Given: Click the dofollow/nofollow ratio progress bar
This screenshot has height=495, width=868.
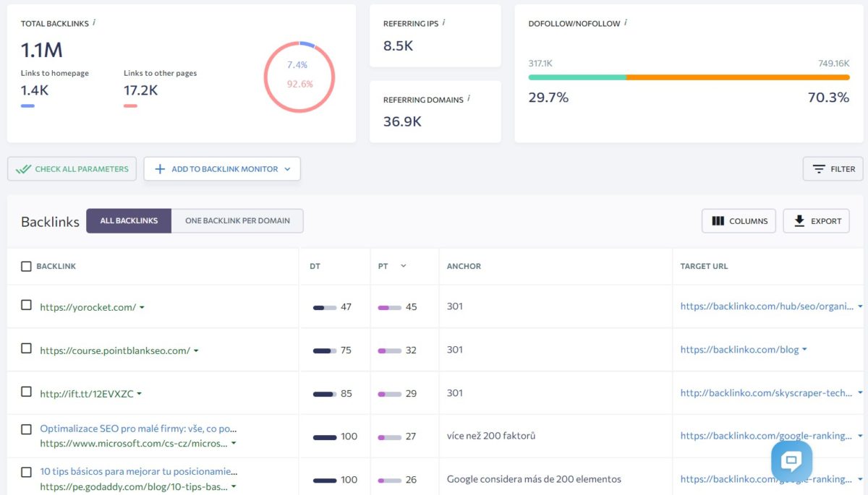Looking at the screenshot, I should 687,77.
